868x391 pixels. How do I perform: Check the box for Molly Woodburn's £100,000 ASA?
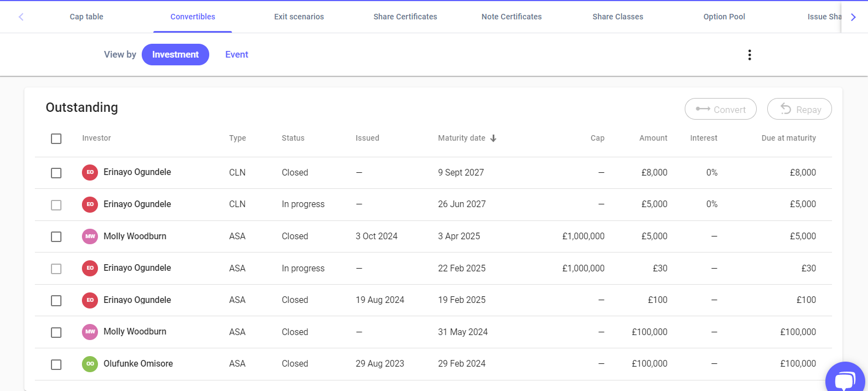[x=56, y=332]
